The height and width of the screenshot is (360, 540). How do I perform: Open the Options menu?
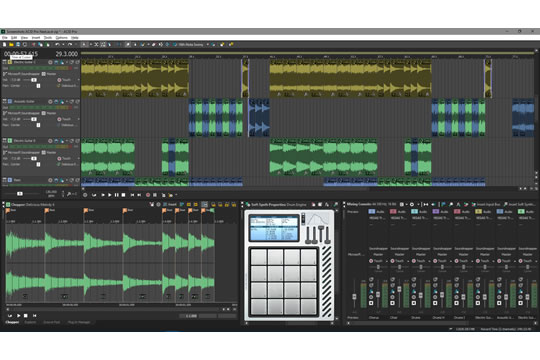click(x=62, y=38)
